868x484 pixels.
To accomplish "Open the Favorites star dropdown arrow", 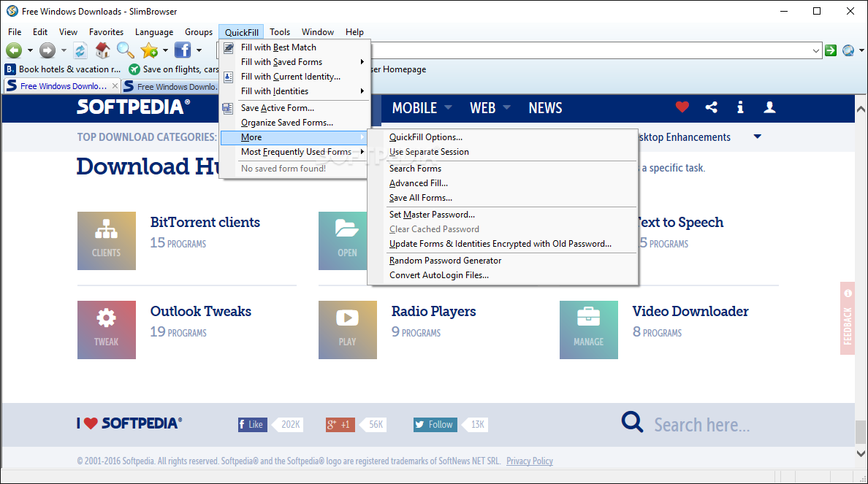I will (165, 50).
